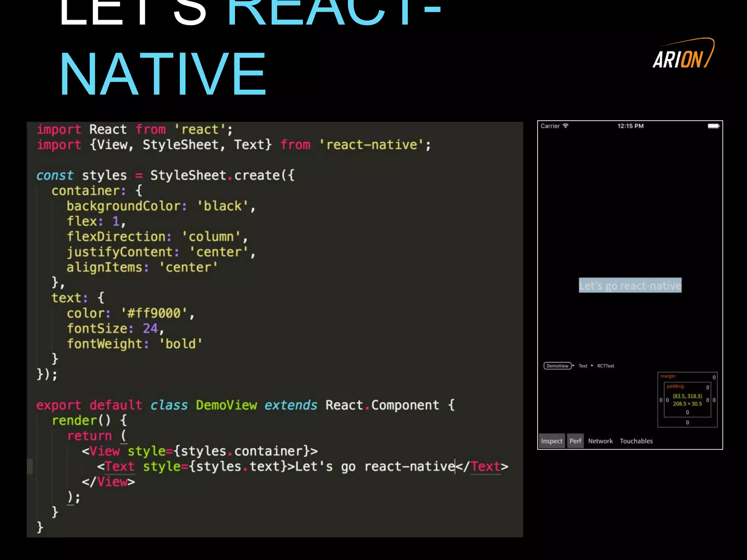Click the fontSize: 24 line
This screenshot has height=560, width=747.
click(115, 328)
